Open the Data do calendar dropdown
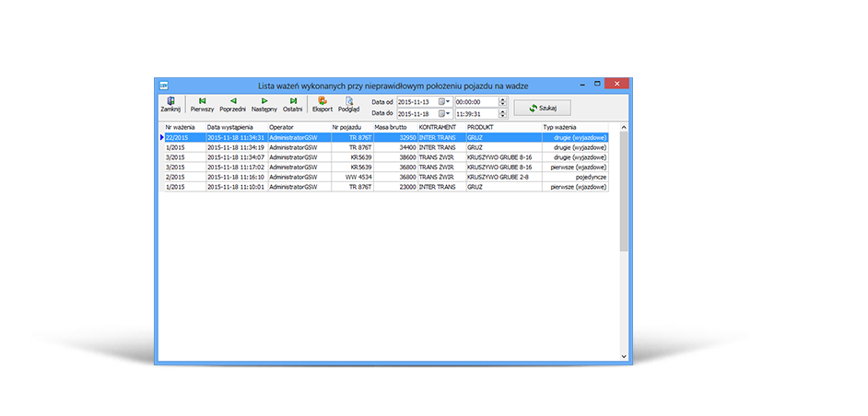The width and height of the screenshot is (868, 416). 444,113
